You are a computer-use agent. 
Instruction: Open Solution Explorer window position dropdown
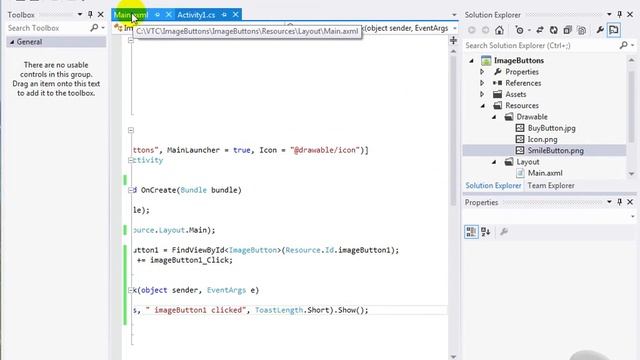tap(609, 15)
